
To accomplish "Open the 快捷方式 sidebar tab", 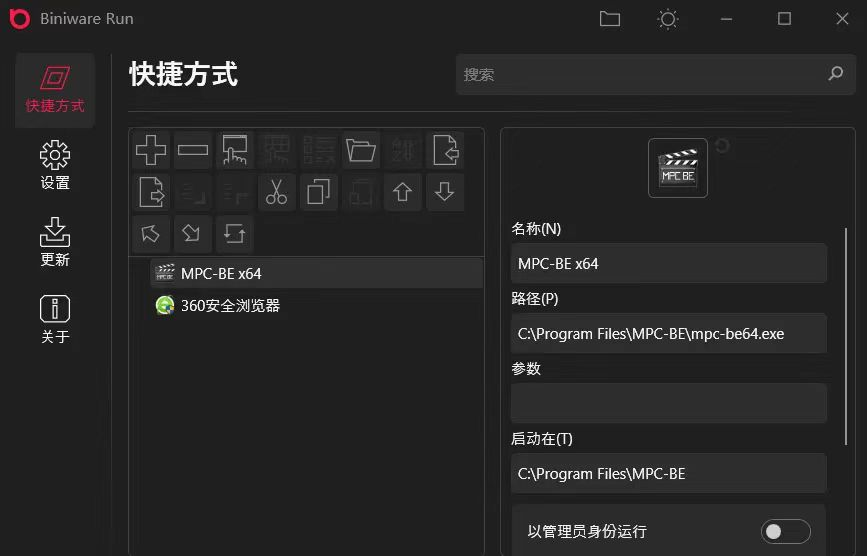I will point(55,91).
